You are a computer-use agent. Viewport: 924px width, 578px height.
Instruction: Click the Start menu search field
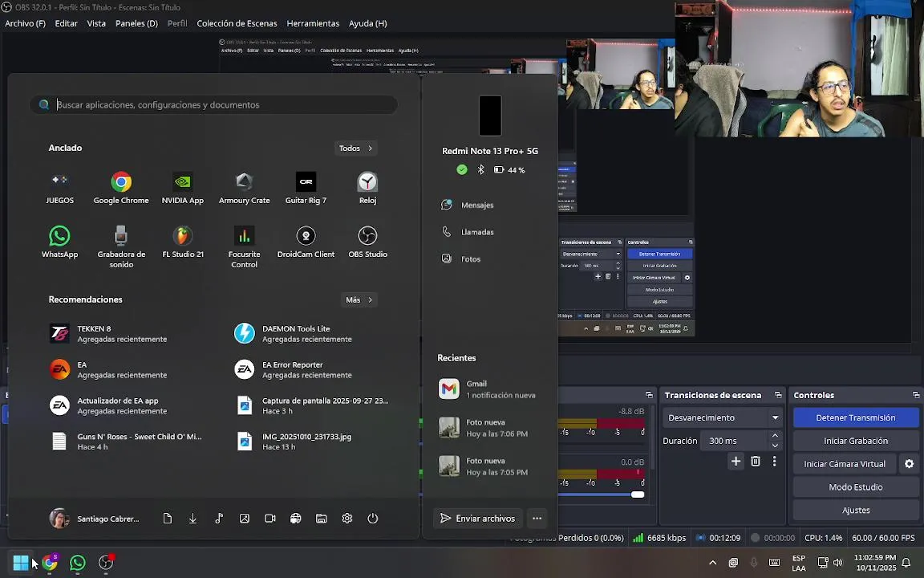click(213, 105)
